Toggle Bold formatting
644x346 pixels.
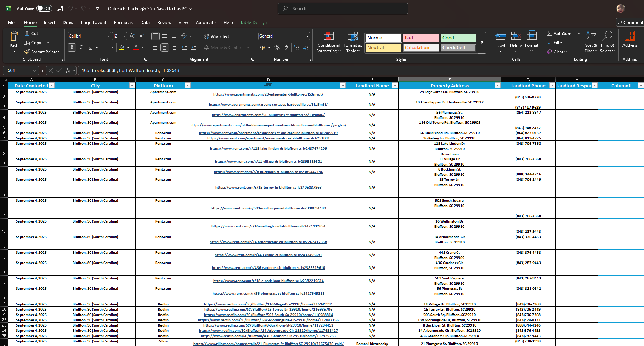(x=72, y=47)
